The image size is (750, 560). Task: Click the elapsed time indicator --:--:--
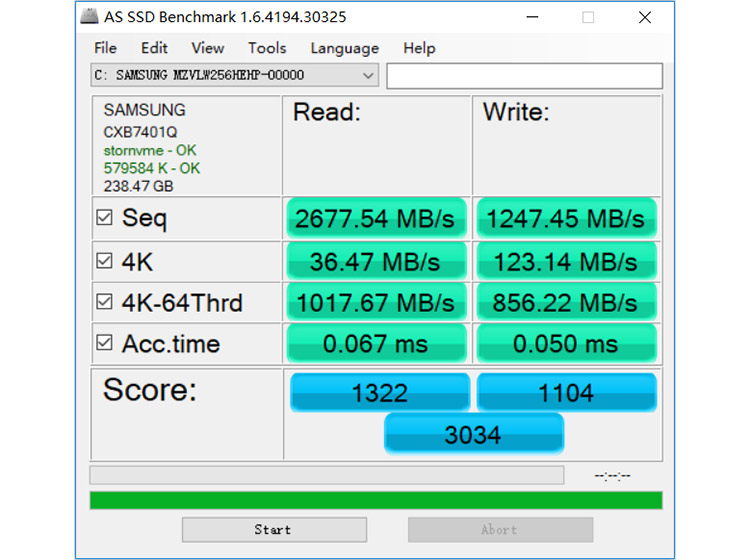[x=612, y=476]
